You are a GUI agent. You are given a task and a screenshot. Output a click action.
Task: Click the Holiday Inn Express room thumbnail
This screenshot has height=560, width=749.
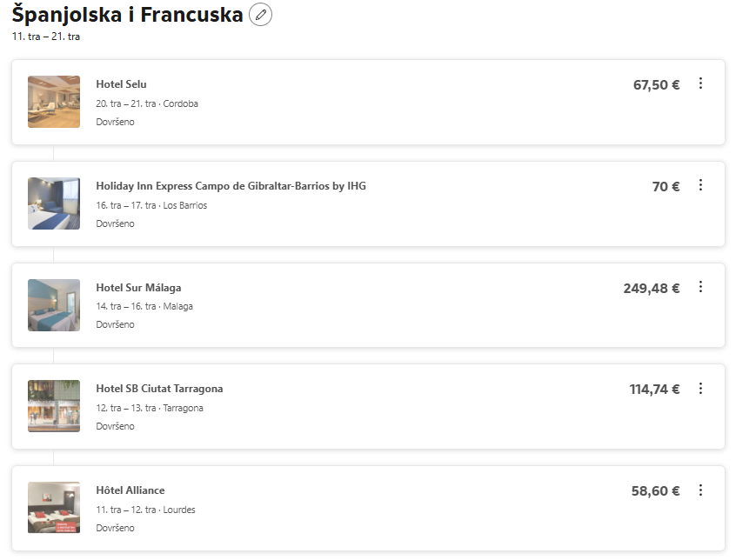pyautogui.click(x=54, y=203)
